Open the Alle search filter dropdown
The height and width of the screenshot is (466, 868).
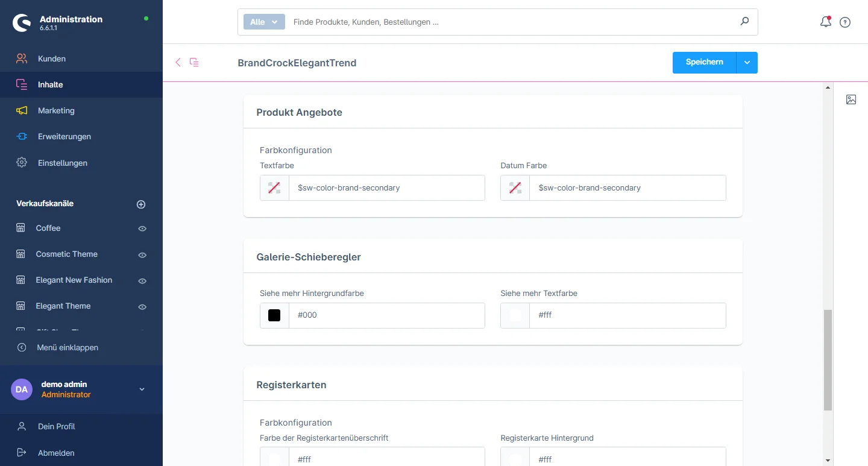[263, 22]
